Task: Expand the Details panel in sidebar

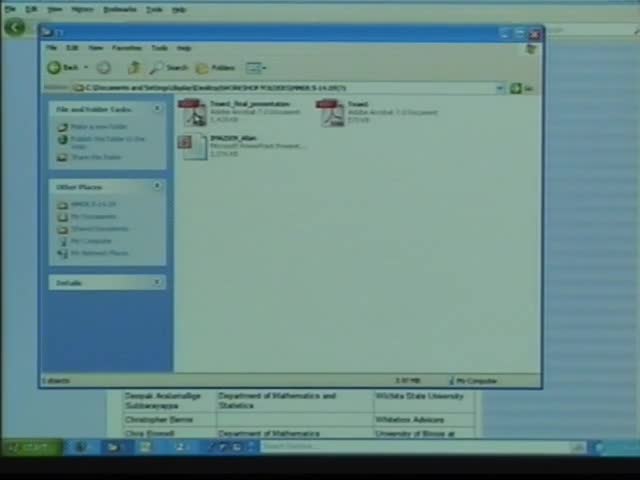Action: point(157,282)
